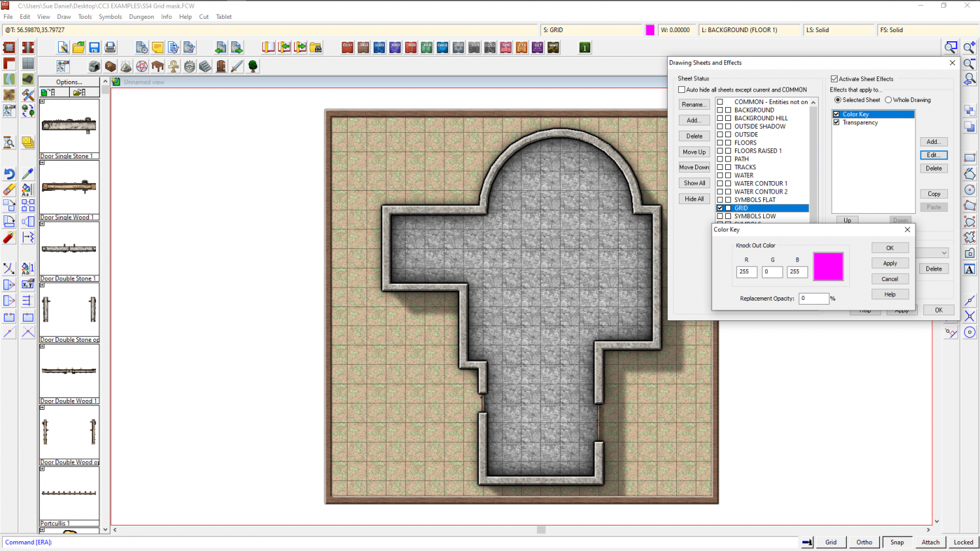Select the Whole Drawing radio button
Image resolution: width=980 pixels, height=551 pixels.
(x=889, y=100)
